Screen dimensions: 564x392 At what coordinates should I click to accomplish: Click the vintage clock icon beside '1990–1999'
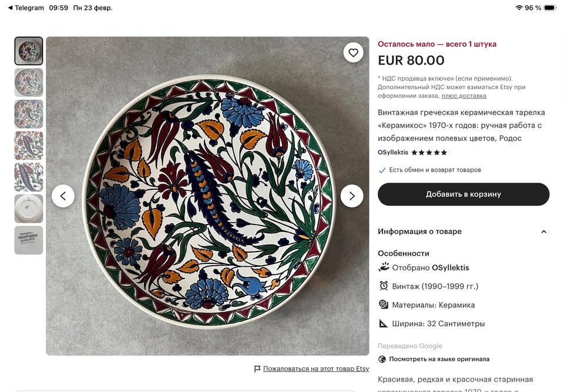pyautogui.click(x=383, y=286)
